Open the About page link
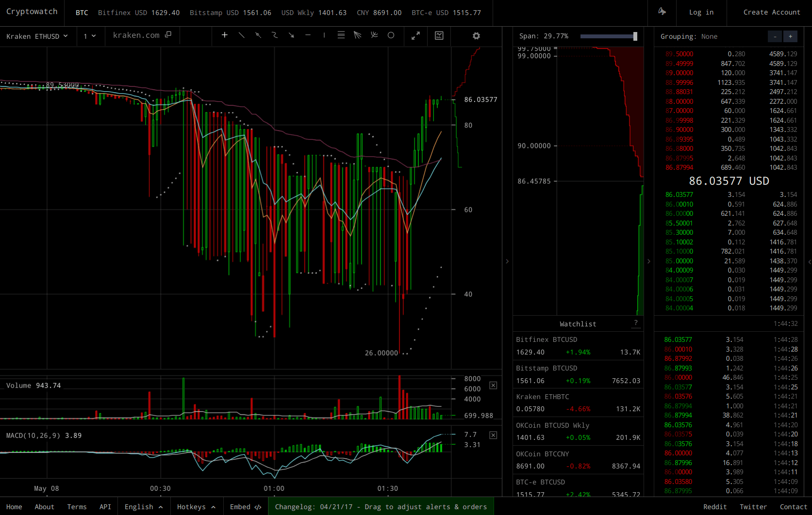This screenshot has height=515, width=812. pos(44,507)
